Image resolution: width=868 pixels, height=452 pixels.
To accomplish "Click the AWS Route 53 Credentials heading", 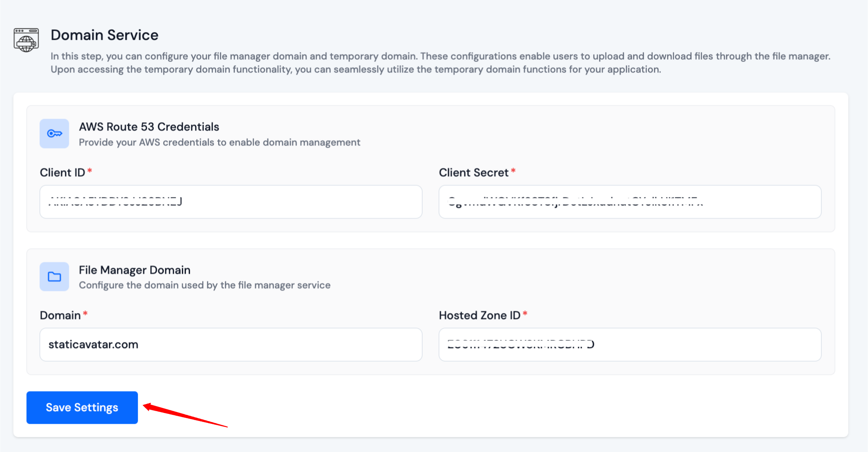I will click(149, 127).
